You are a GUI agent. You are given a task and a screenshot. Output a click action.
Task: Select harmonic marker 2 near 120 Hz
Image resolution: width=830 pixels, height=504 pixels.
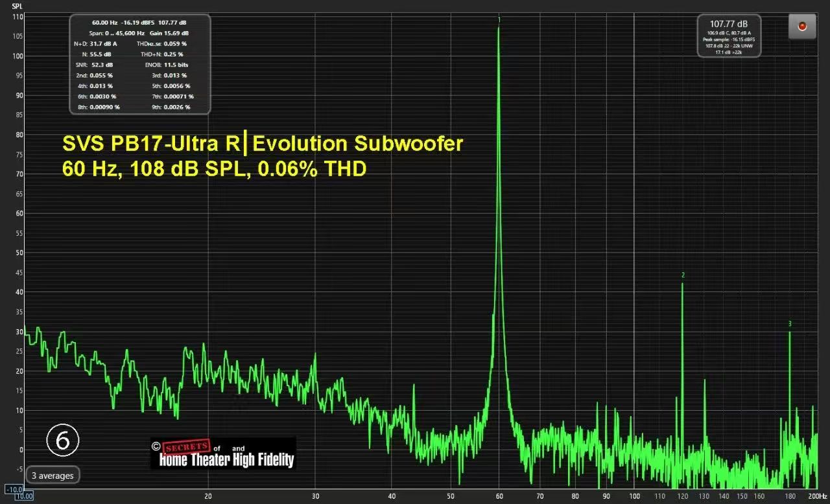(683, 275)
